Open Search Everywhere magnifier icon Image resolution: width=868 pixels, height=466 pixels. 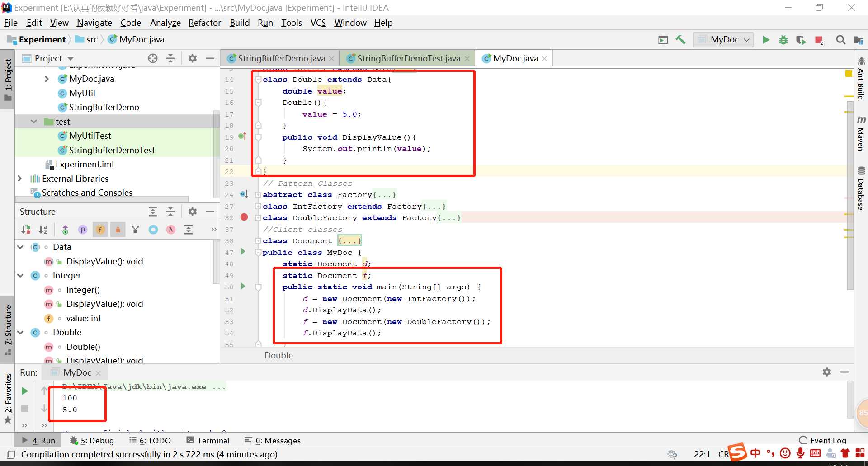840,40
